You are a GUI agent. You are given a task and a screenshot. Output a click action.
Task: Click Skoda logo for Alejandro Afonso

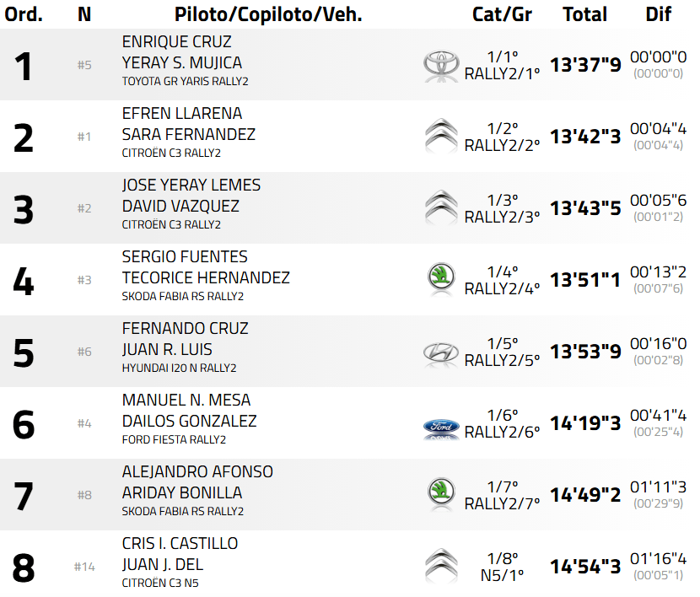pyautogui.click(x=440, y=493)
